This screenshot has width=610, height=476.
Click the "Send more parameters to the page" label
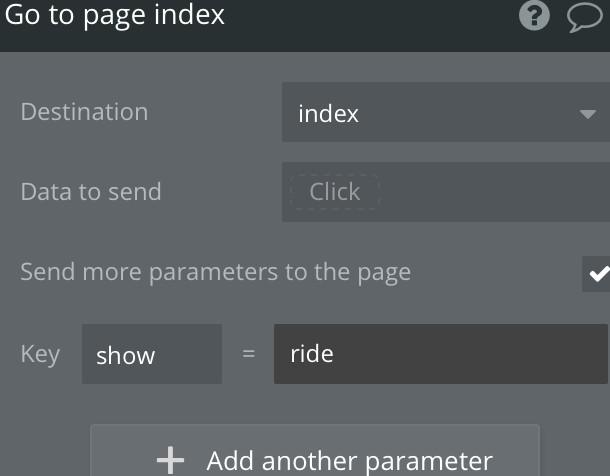[216, 273]
